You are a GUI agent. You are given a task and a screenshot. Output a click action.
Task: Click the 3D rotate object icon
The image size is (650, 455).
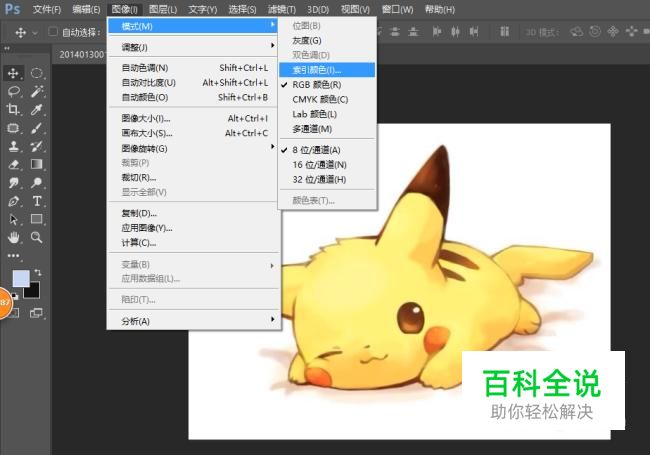point(576,31)
